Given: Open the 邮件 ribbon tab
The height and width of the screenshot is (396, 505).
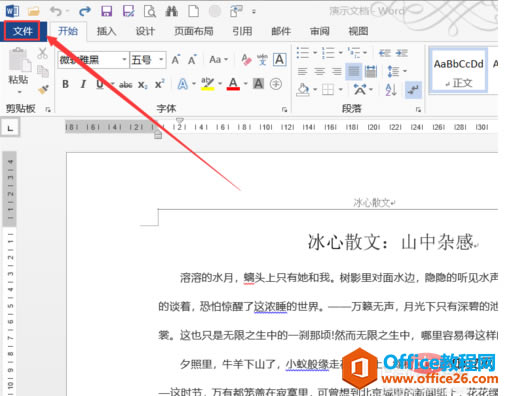Looking at the screenshot, I should click(x=281, y=31).
